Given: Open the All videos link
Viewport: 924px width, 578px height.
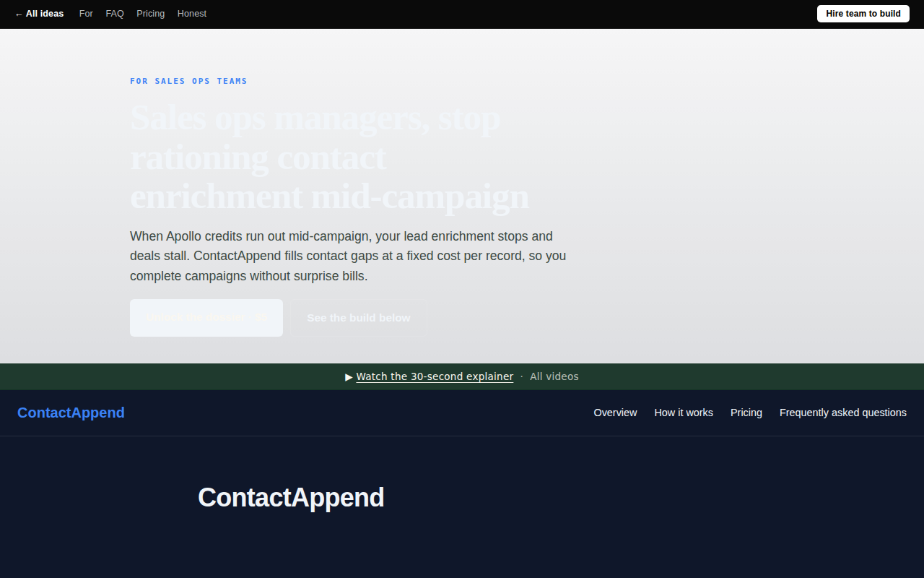Looking at the screenshot, I should coord(554,376).
